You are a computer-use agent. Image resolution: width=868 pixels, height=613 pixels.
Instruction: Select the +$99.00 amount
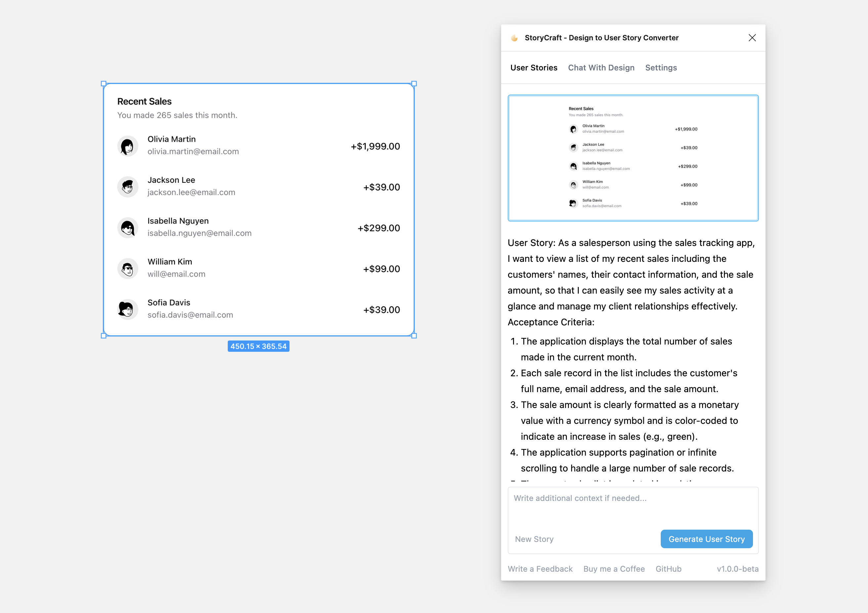click(381, 269)
